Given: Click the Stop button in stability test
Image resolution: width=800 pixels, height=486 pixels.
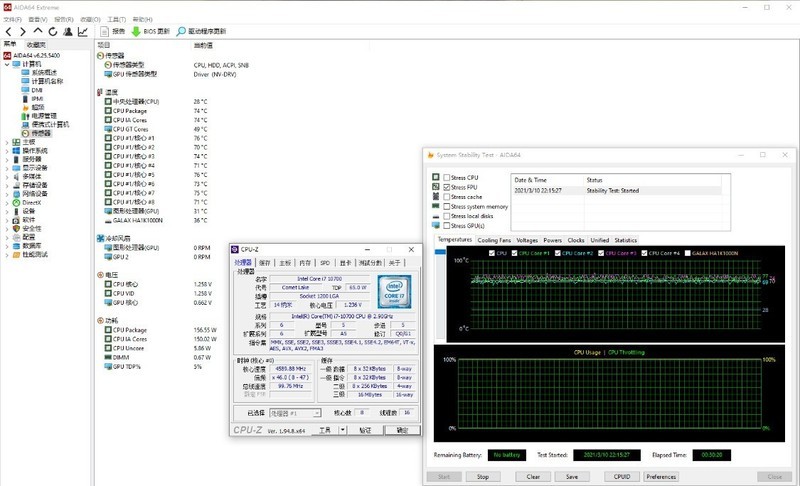Looking at the screenshot, I should pos(482,477).
